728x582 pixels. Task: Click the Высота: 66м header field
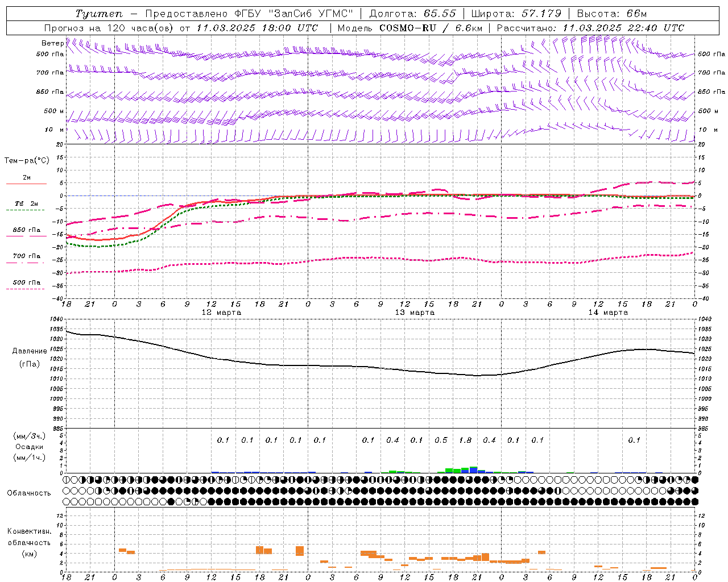(x=612, y=14)
